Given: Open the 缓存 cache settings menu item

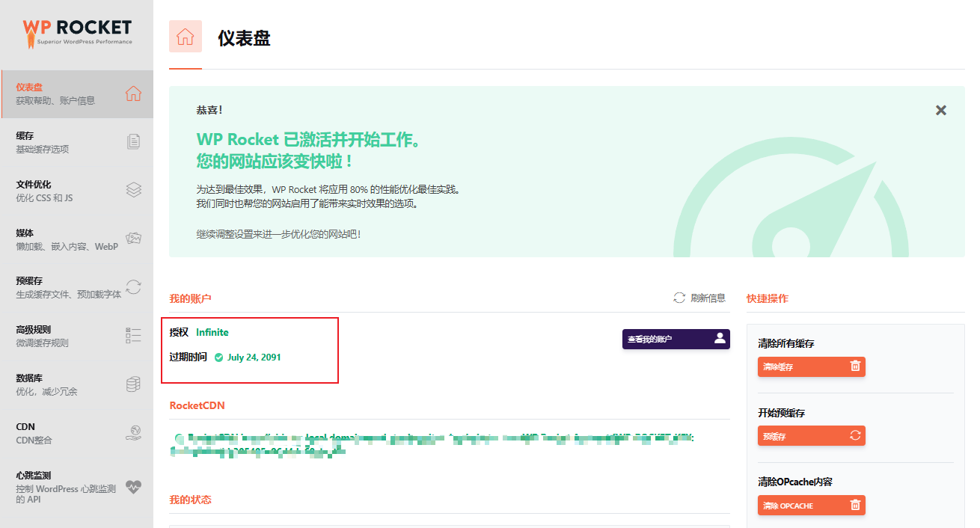Looking at the screenshot, I should [x=76, y=142].
